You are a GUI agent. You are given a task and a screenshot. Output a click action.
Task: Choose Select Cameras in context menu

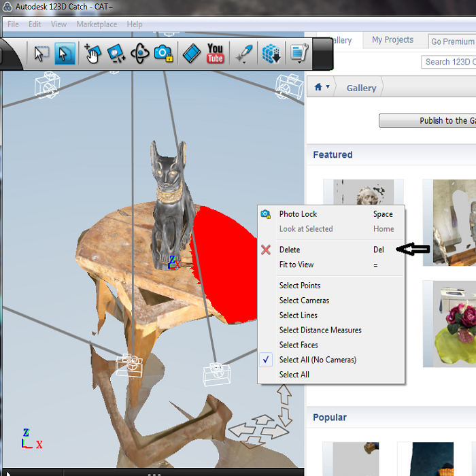coord(331,301)
